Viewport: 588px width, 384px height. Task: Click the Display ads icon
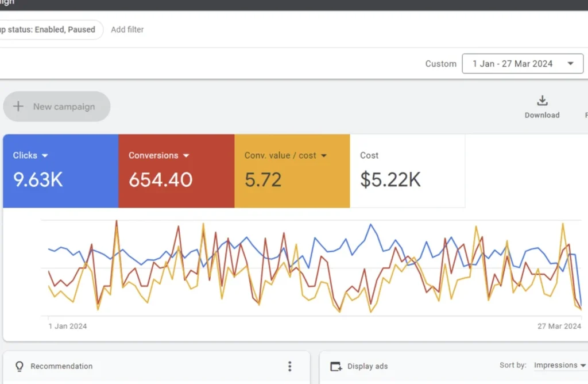tap(336, 366)
